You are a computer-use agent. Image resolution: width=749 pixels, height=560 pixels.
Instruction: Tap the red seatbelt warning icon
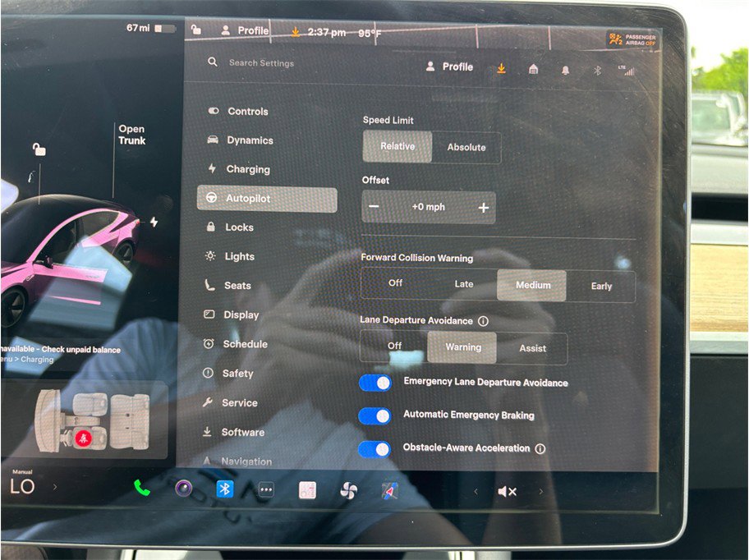(x=83, y=438)
